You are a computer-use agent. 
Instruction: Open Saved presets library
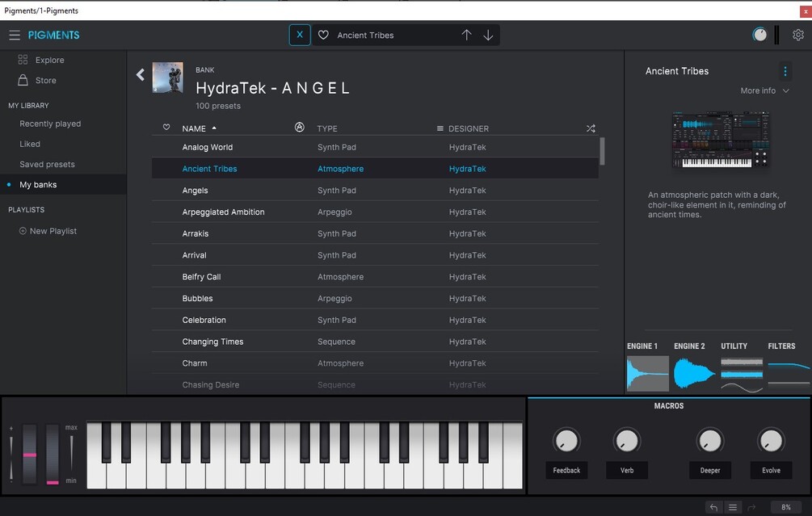coord(47,164)
